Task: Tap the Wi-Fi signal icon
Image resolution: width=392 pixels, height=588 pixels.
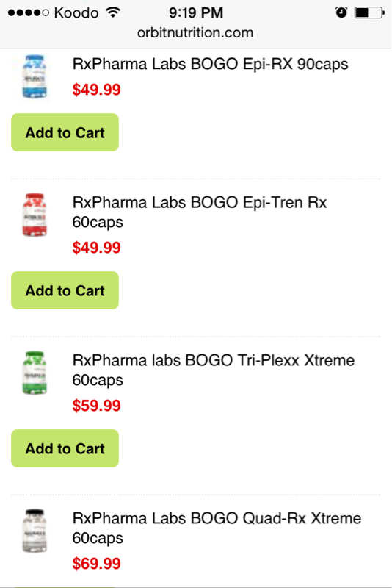Action: click(113, 12)
